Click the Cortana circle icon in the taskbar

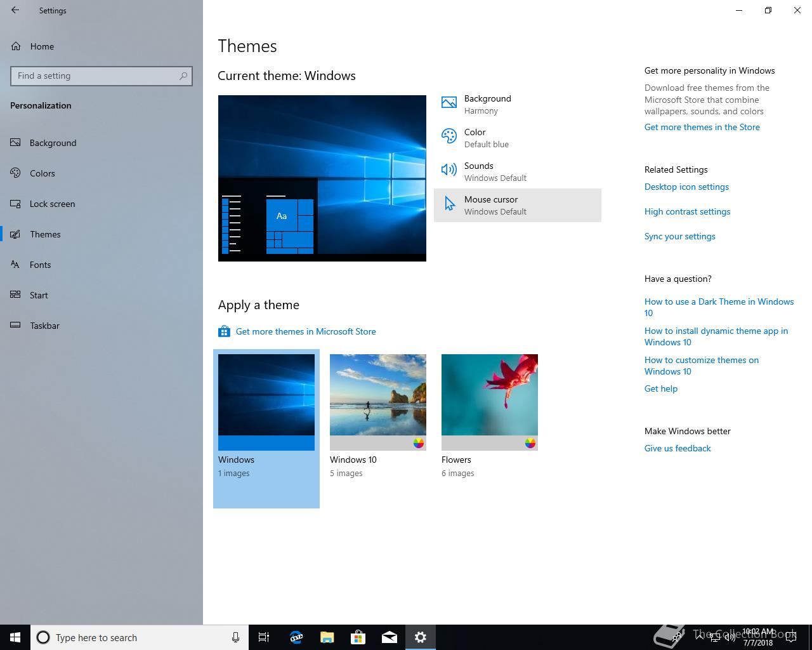pyautogui.click(x=43, y=637)
